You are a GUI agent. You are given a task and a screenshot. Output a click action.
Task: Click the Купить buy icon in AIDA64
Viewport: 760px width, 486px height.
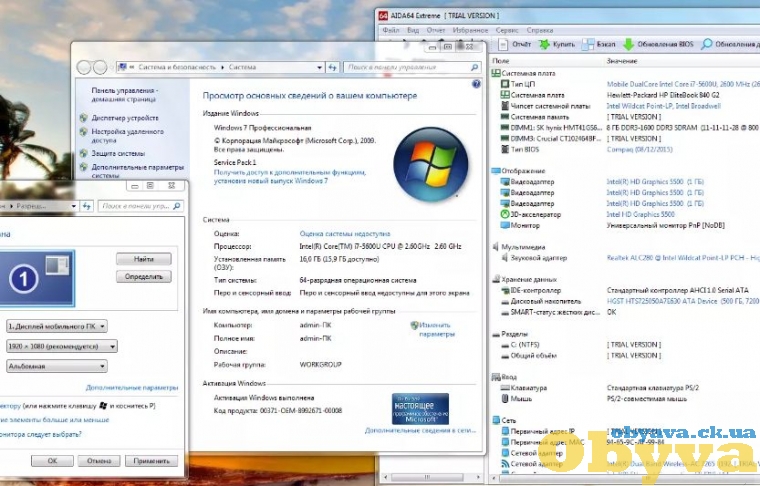click(x=545, y=45)
